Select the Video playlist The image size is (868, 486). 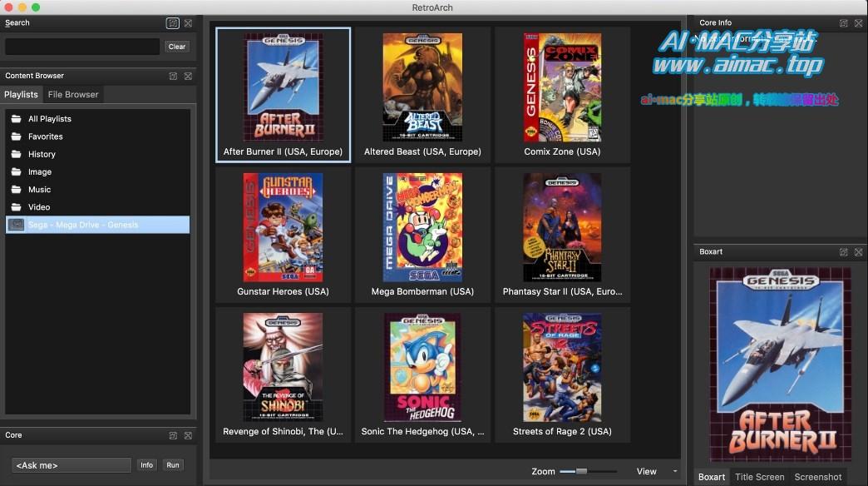pyautogui.click(x=97, y=207)
